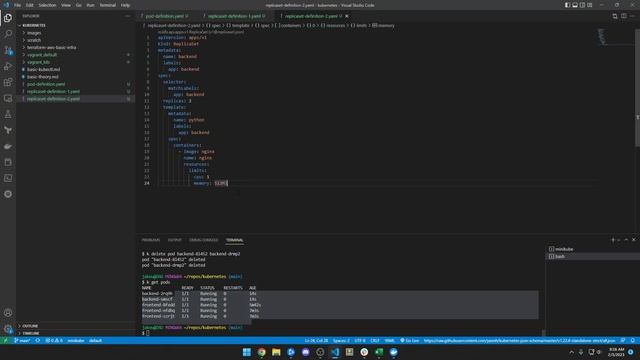640x360 pixels.
Task: Open the File menu
Action: pyautogui.click(x=17, y=5)
